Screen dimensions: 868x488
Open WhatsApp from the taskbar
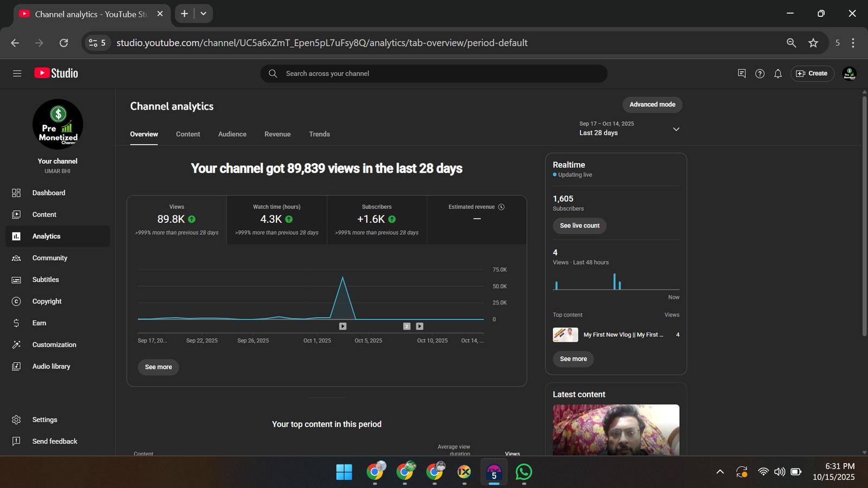524,472
